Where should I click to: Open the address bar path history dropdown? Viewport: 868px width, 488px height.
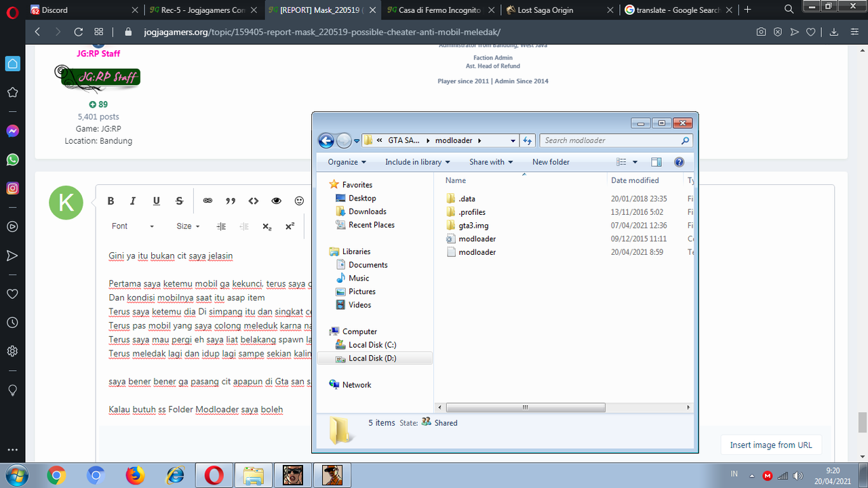[x=513, y=140]
